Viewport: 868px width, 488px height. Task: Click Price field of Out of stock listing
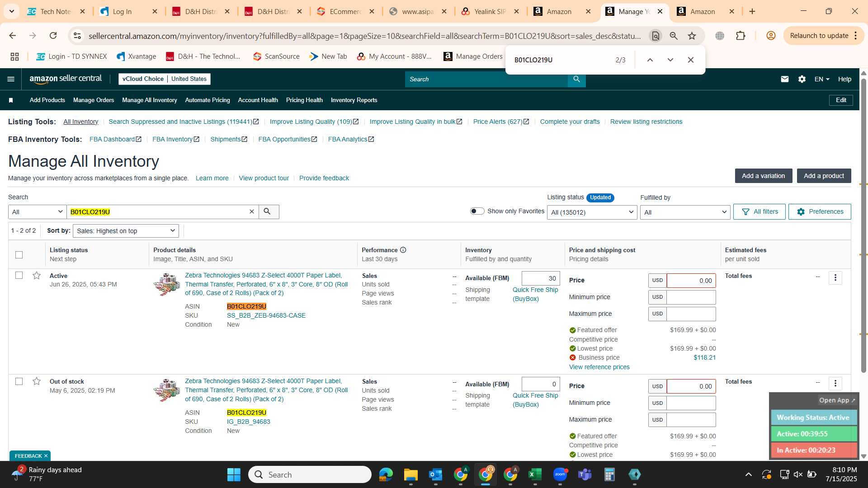pos(691,386)
